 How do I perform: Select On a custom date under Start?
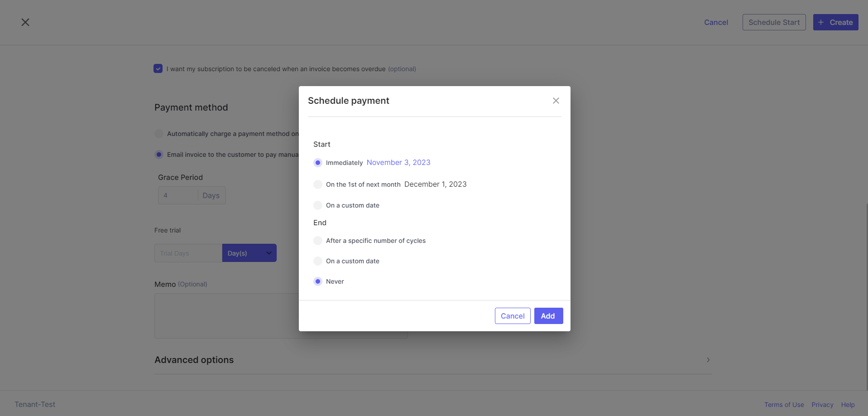(x=318, y=205)
